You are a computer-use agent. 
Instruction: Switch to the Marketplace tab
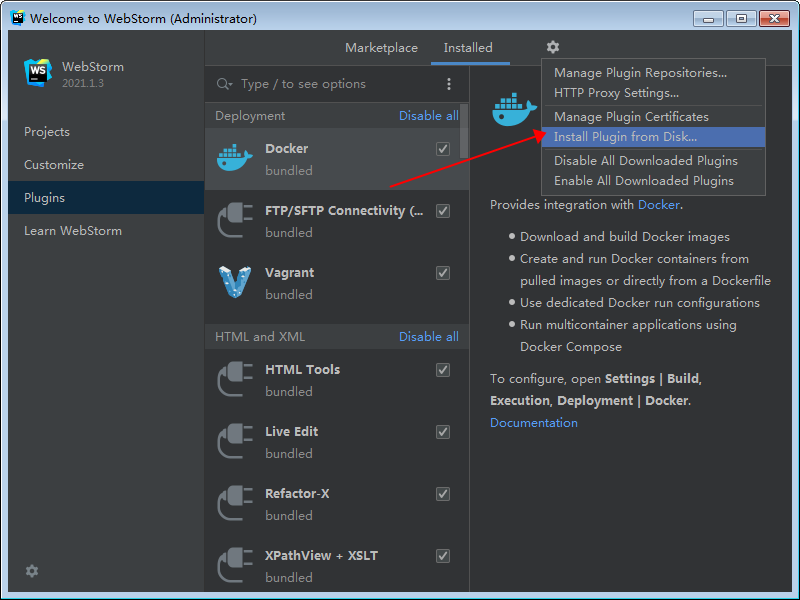pyautogui.click(x=381, y=48)
